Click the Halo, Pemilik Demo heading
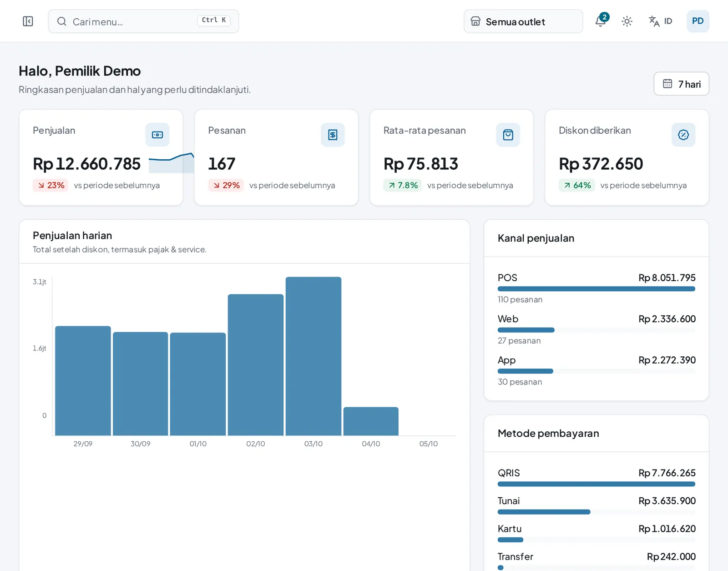Screen dimensions: 728x571 click(80, 71)
